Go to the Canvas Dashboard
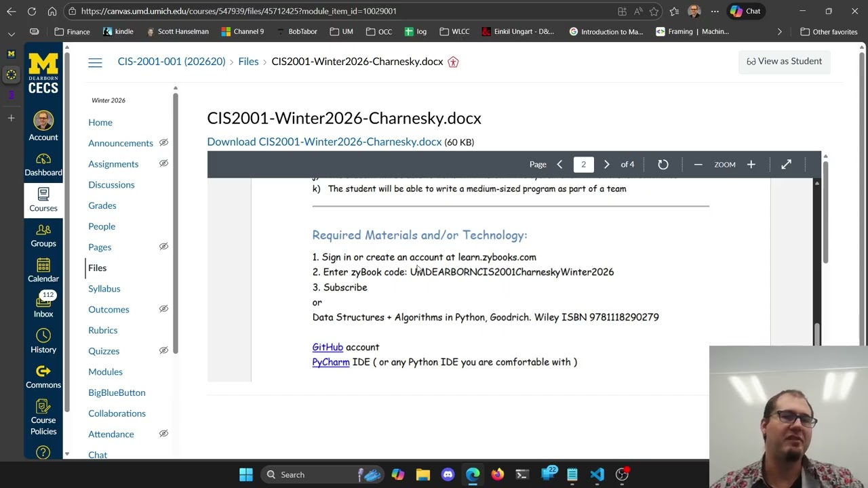This screenshot has height=488, width=868. pyautogui.click(x=43, y=165)
